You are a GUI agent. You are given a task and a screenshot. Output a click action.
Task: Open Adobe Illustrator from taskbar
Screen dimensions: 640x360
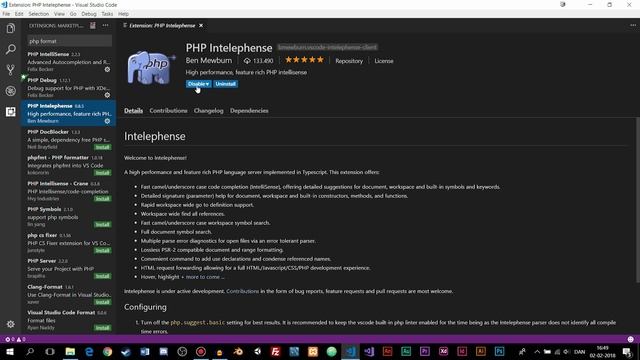480,351
